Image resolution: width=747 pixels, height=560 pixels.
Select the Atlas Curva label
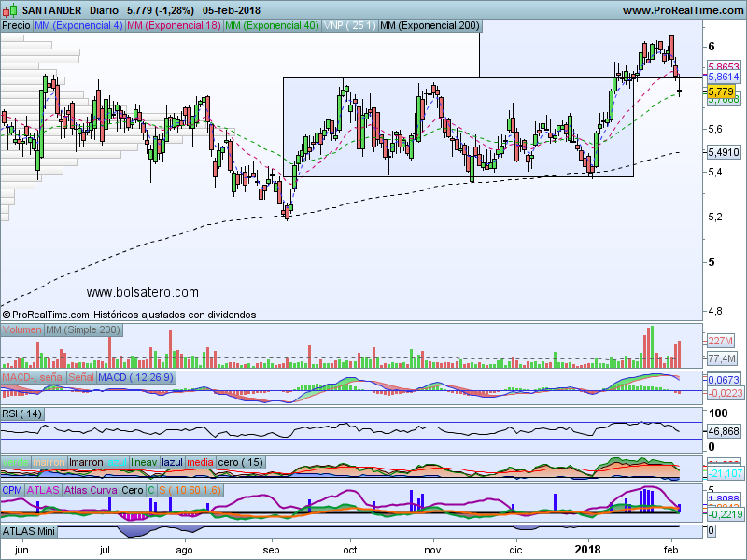pyautogui.click(x=90, y=489)
